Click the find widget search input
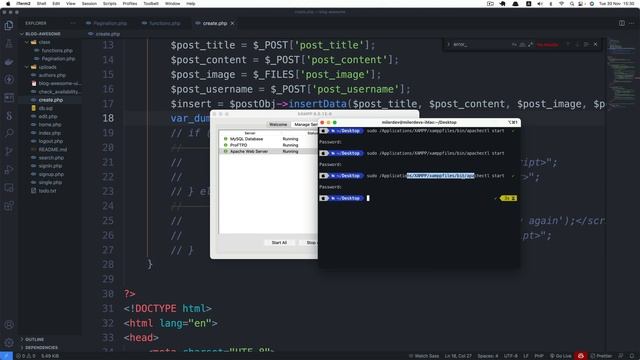The height and width of the screenshot is (360, 640). (481, 44)
